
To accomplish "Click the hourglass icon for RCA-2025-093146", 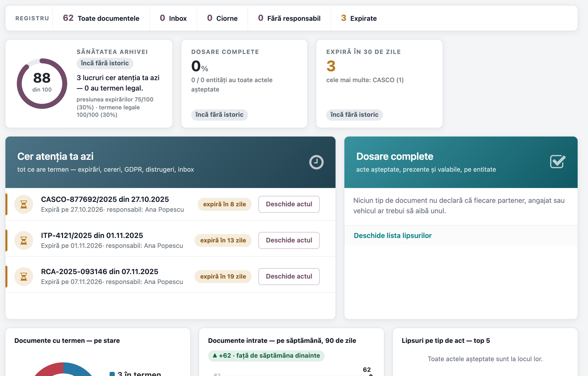I will point(24,276).
